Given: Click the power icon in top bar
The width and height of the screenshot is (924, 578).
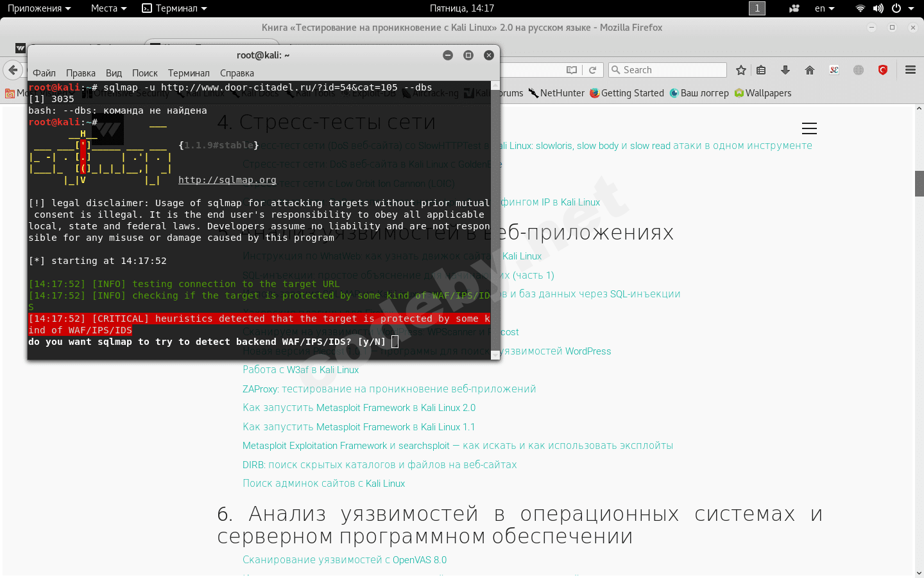Looking at the screenshot, I should pos(896,8).
